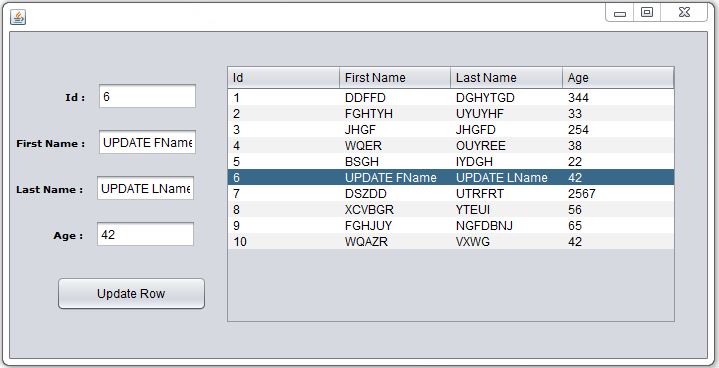Click the Last Name column header

506,77
